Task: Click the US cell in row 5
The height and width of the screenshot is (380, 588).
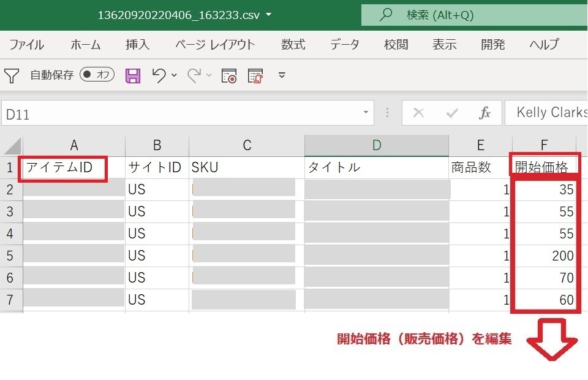Action: [x=157, y=256]
